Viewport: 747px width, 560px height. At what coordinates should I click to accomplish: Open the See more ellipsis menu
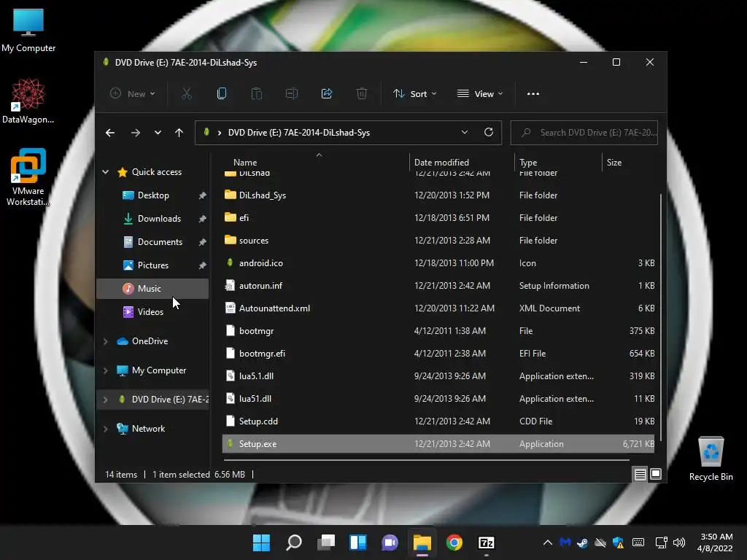[x=533, y=94]
